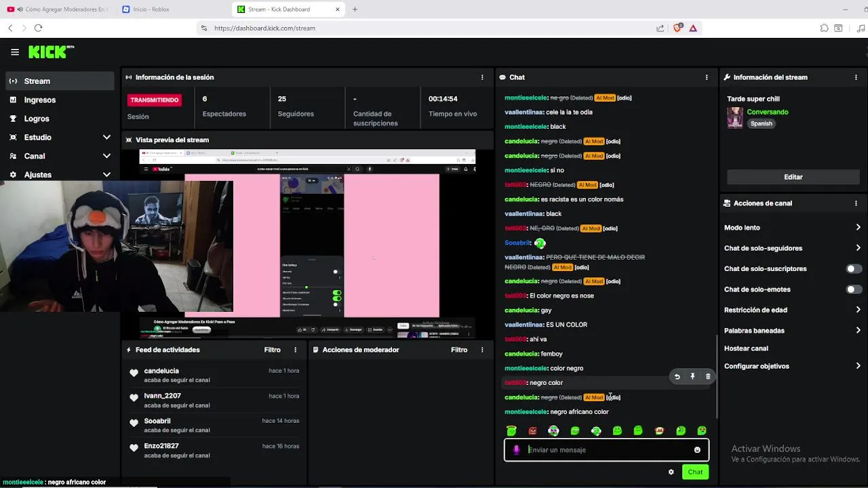Click the reply arrow on hovered chat message
Viewport: 868px width, 488px height.
pos(677,377)
